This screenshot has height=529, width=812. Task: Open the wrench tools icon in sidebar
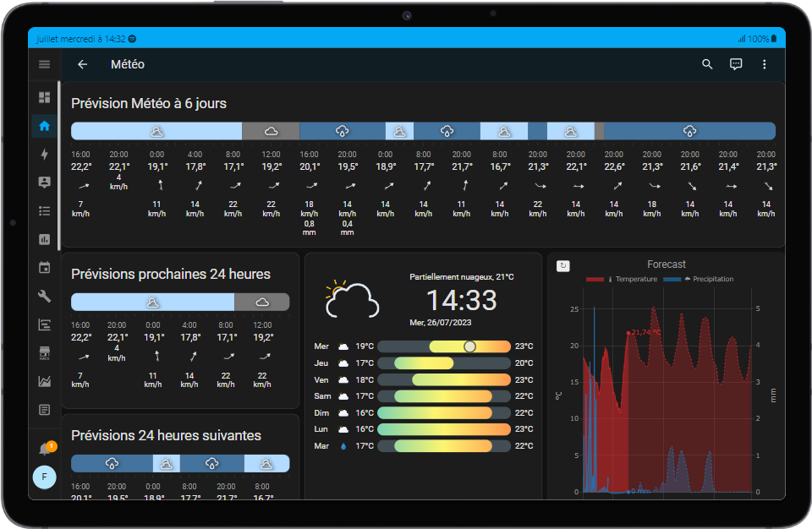coord(45,296)
